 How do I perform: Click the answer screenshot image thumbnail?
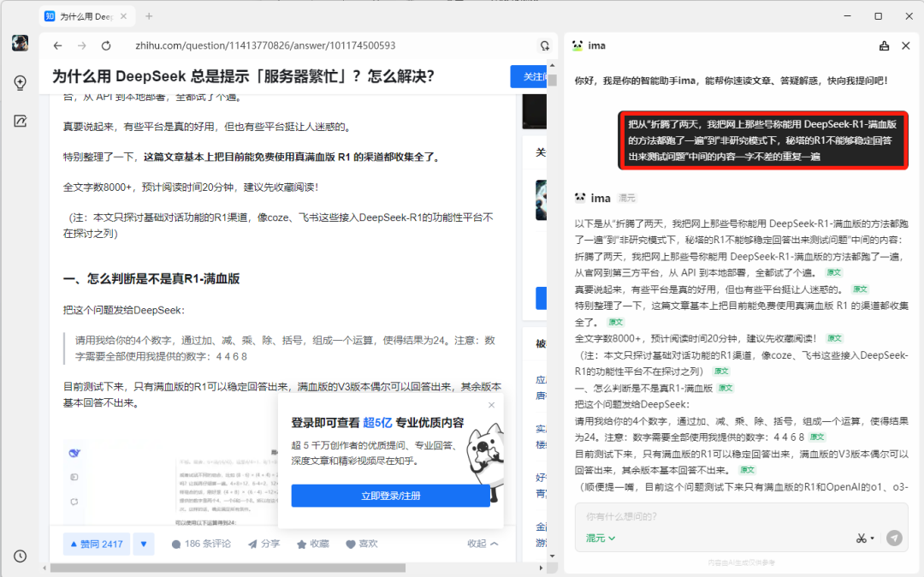point(171,481)
